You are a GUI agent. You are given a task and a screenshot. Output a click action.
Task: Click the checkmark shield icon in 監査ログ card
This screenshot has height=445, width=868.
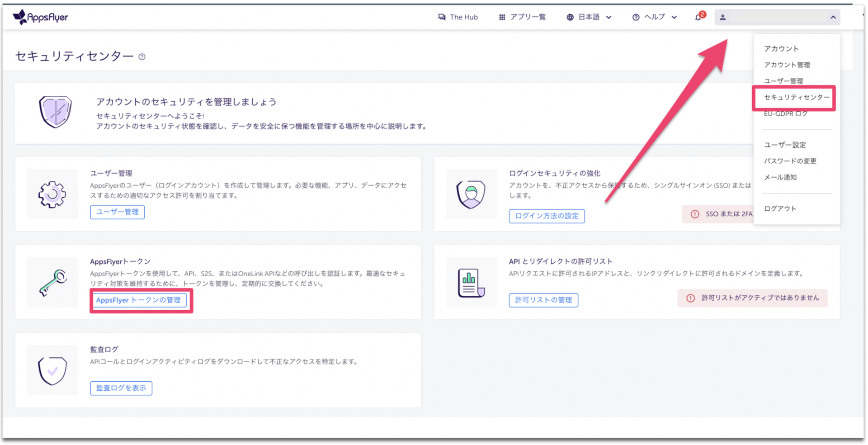pyautogui.click(x=52, y=371)
